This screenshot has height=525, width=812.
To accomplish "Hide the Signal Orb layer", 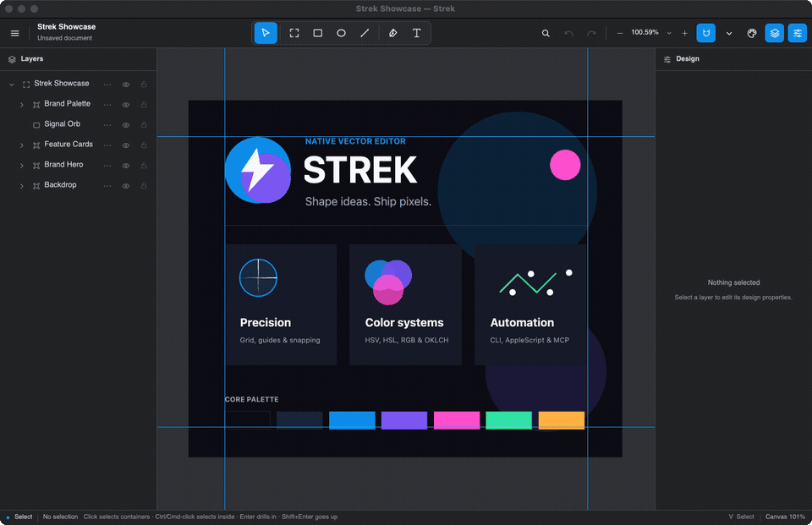I will coord(126,125).
